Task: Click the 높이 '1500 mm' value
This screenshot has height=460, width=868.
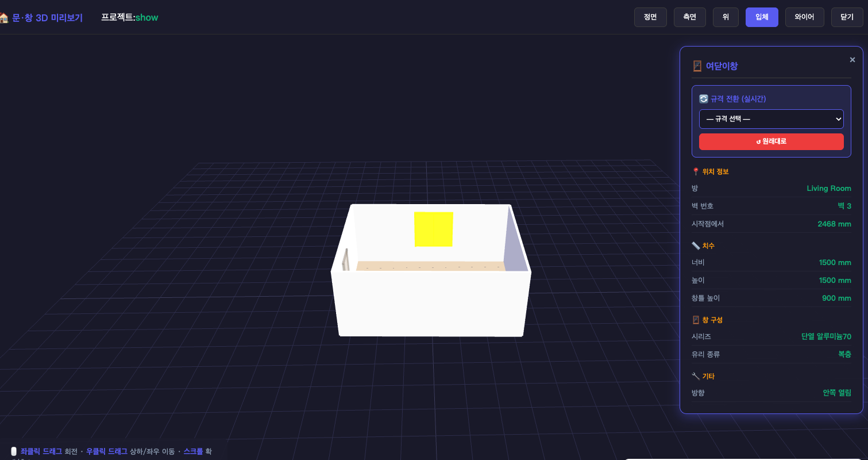Action: point(835,280)
